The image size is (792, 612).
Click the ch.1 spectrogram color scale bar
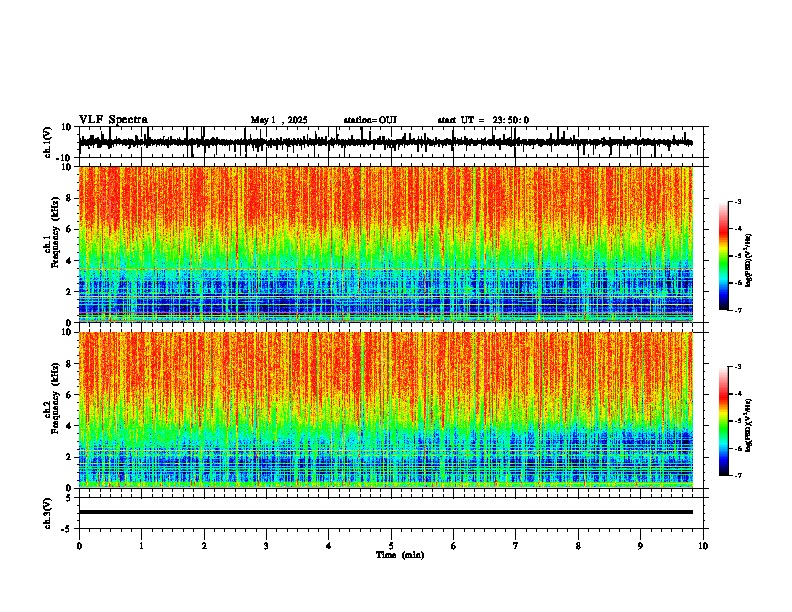[x=724, y=256]
